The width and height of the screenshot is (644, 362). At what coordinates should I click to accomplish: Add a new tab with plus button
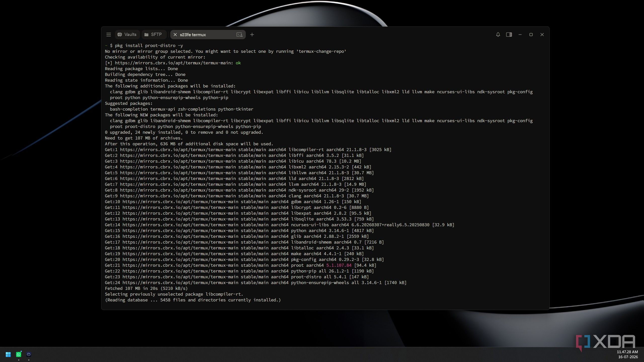tap(252, 35)
